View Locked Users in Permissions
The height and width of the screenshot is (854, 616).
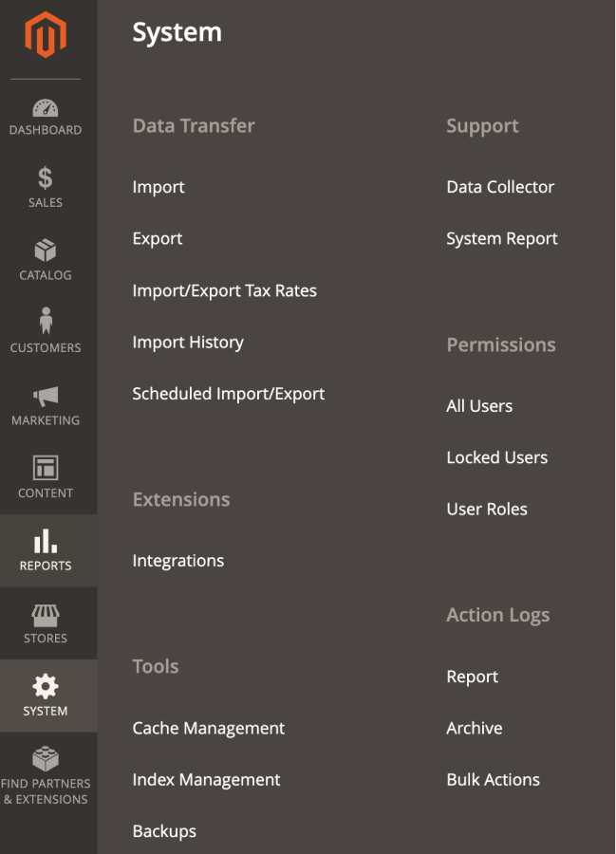pos(496,457)
